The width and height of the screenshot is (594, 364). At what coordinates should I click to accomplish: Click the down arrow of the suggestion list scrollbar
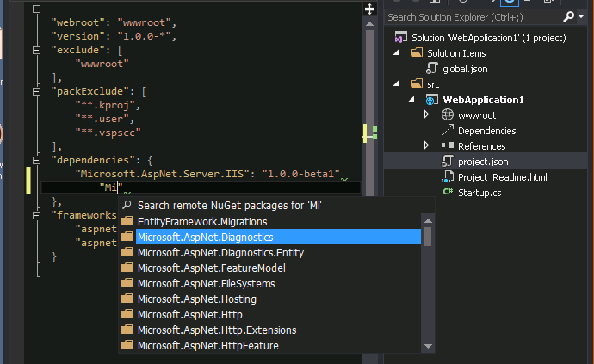(428, 346)
